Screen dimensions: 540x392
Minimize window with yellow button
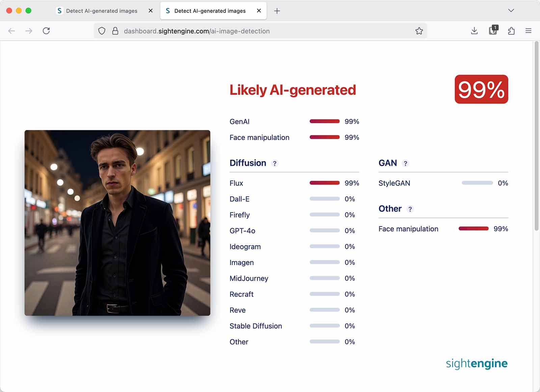[19, 11]
